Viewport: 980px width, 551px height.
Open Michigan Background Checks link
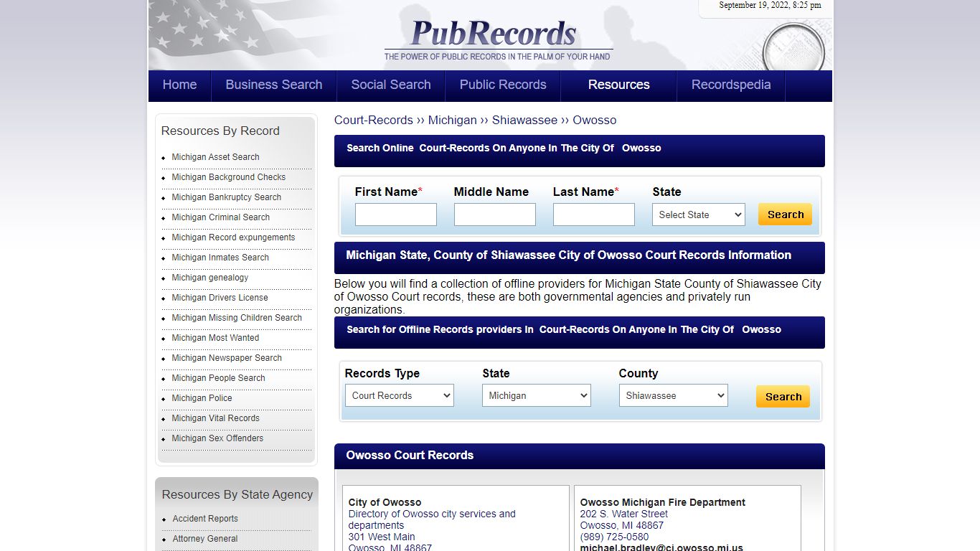point(229,177)
